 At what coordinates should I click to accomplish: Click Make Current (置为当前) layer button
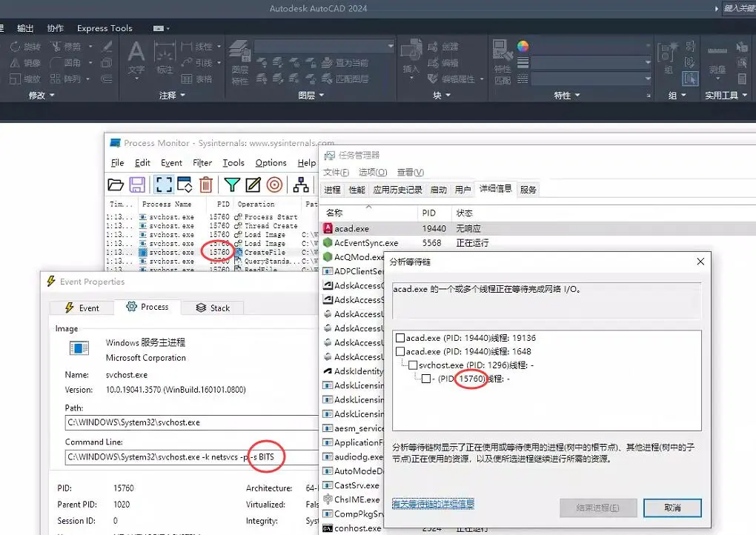click(x=345, y=63)
